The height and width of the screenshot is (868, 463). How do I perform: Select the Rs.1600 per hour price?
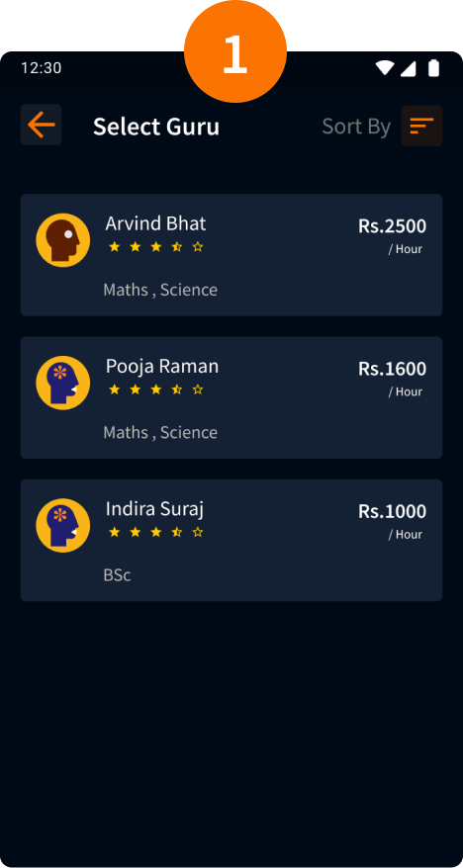[392, 378]
